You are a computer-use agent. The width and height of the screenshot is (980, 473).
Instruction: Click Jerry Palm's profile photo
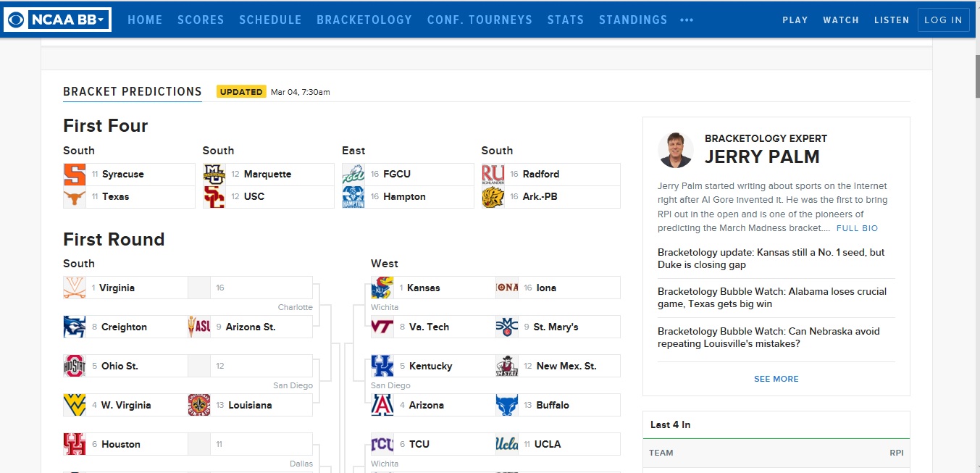tap(675, 150)
